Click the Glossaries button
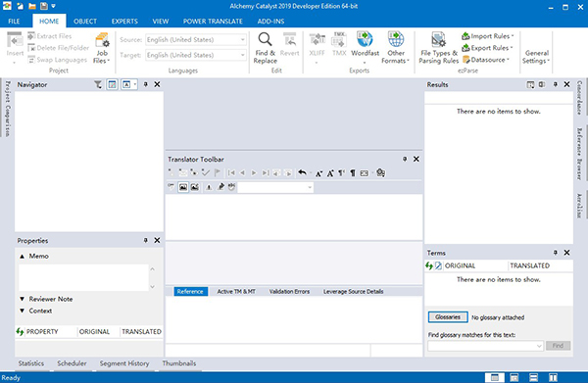 click(x=448, y=317)
